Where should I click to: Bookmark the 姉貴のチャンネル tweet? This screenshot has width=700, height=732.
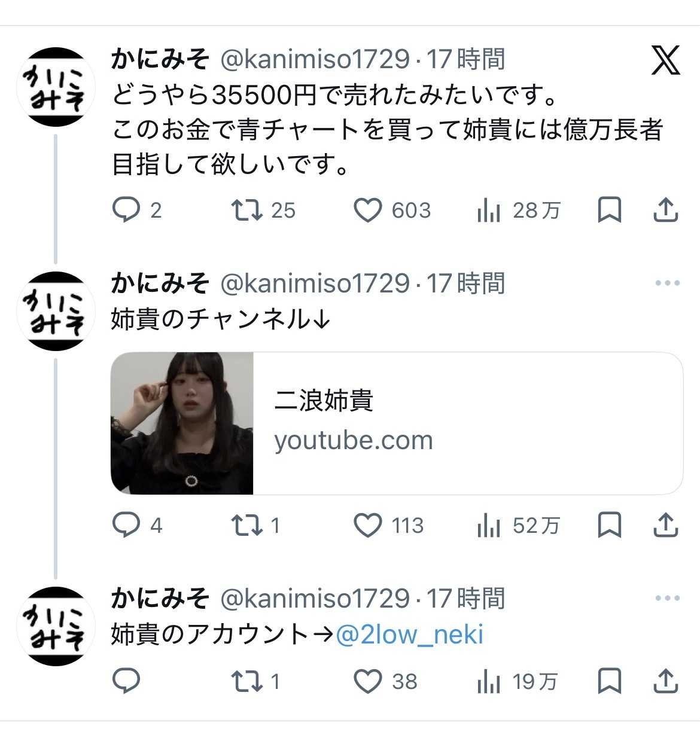tap(609, 525)
